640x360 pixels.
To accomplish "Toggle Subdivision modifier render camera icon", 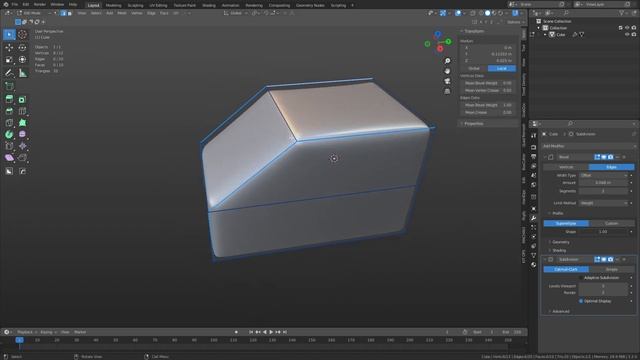I will click(x=611, y=259).
